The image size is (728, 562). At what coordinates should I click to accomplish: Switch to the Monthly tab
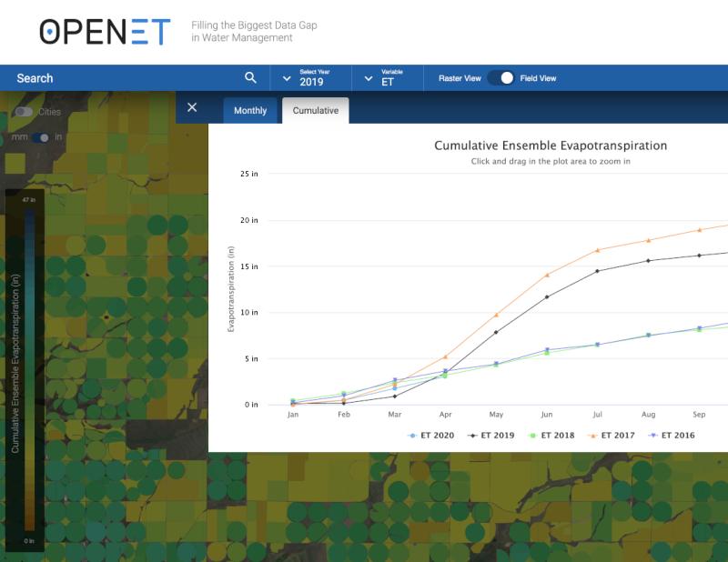pyautogui.click(x=249, y=111)
